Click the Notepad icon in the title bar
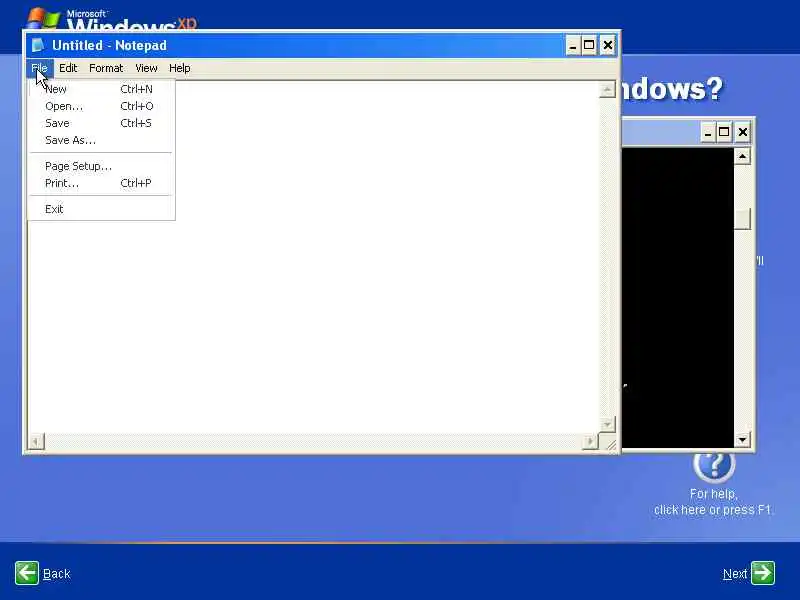 [38, 45]
